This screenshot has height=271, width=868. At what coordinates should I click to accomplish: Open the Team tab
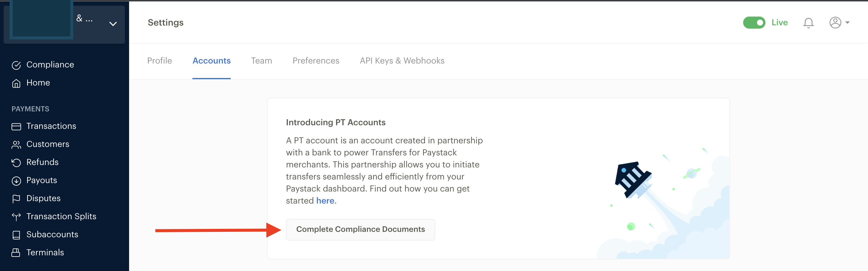pyautogui.click(x=261, y=61)
